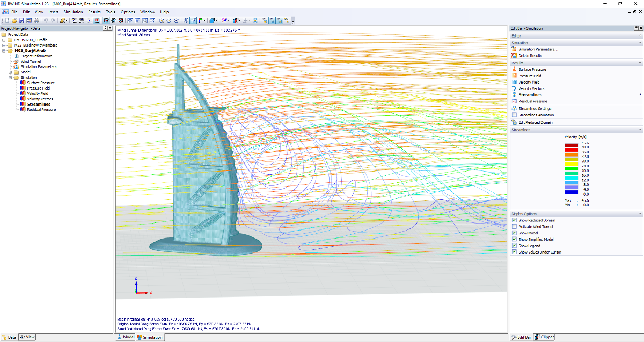
Task: Click the green 20.0 legend swatch
Action: click(x=571, y=168)
